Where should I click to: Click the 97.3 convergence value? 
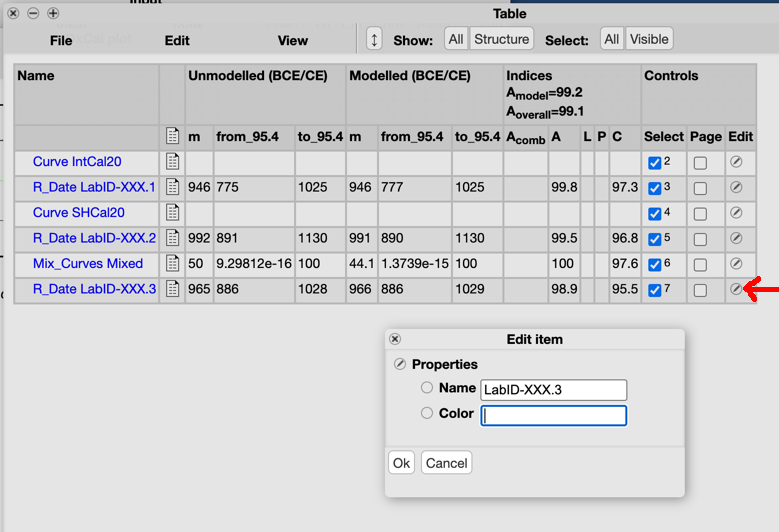click(624, 187)
